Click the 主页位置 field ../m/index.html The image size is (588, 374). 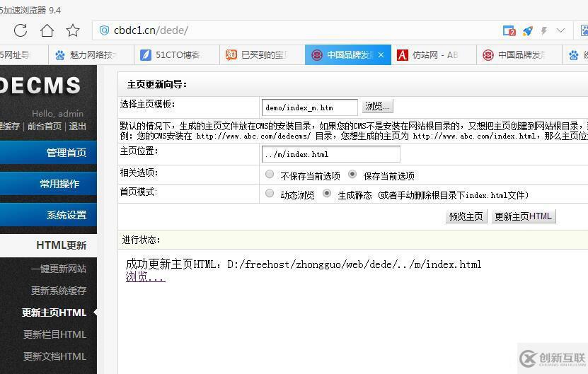330,154
